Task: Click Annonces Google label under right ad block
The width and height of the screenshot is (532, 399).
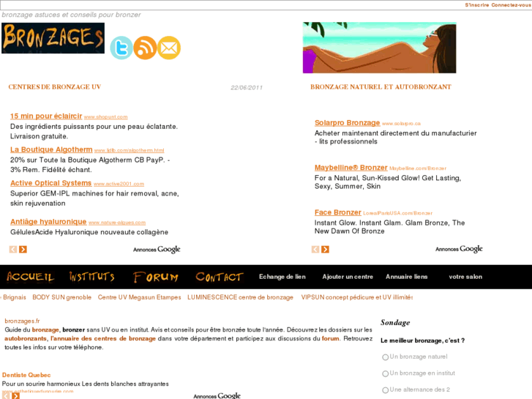Action: pyautogui.click(x=459, y=249)
